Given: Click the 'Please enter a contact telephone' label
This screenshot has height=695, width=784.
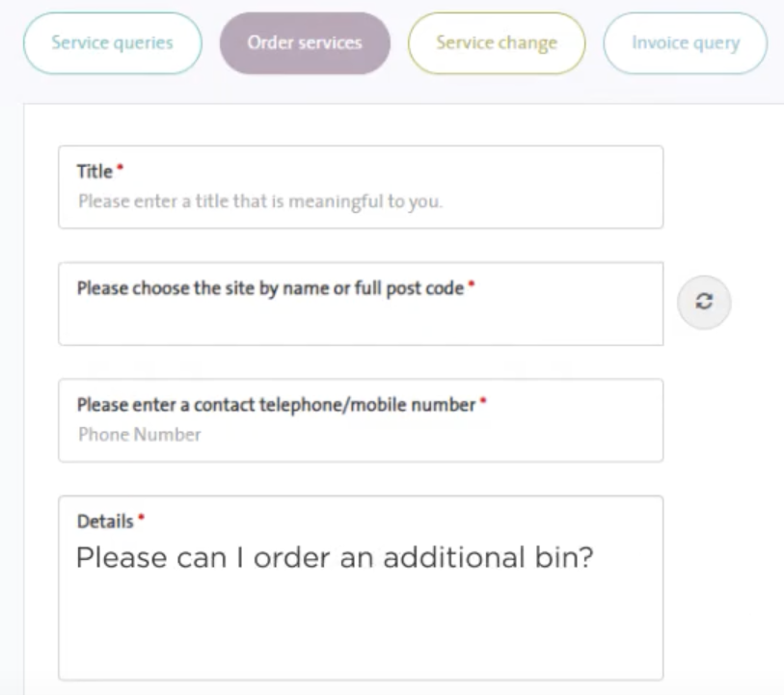Looking at the screenshot, I should click(x=276, y=405).
